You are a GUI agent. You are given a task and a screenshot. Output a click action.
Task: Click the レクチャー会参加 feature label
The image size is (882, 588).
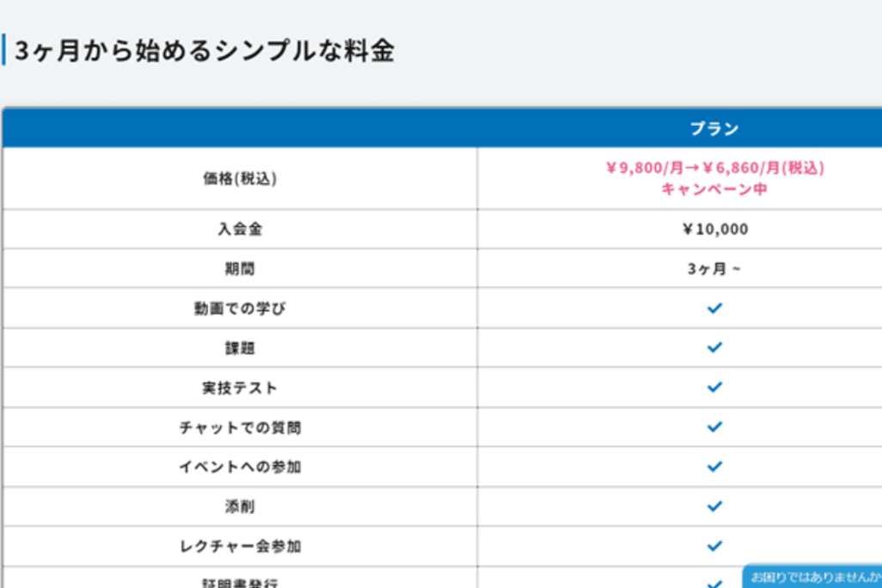(x=240, y=546)
